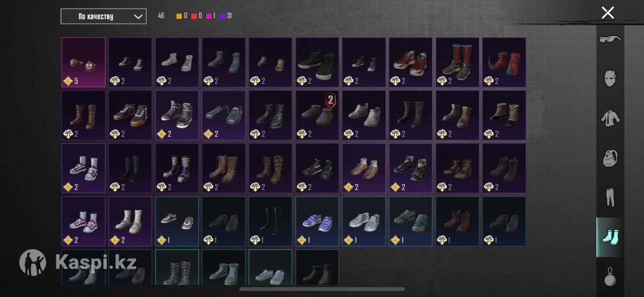
Task: Select the blue sneakers in fourth row
Action: coord(317,221)
